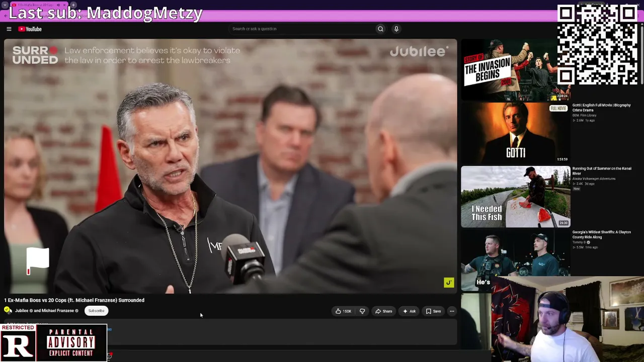The height and width of the screenshot is (362, 644).
Task: Click the green Jubilee J watermark in the player
Action: (x=449, y=283)
